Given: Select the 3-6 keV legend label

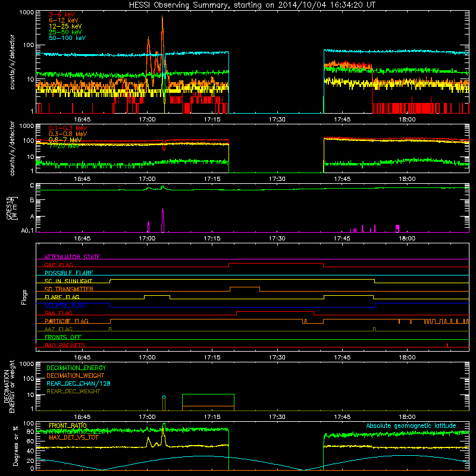Looking at the screenshot, I should pyautogui.click(x=62, y=14).
